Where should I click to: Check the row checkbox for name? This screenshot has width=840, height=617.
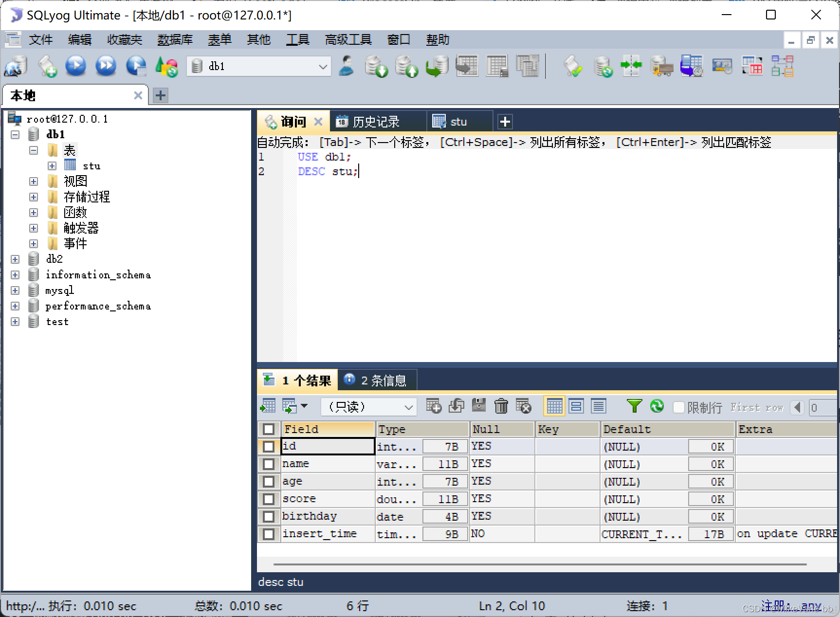(x=269, y=464)
